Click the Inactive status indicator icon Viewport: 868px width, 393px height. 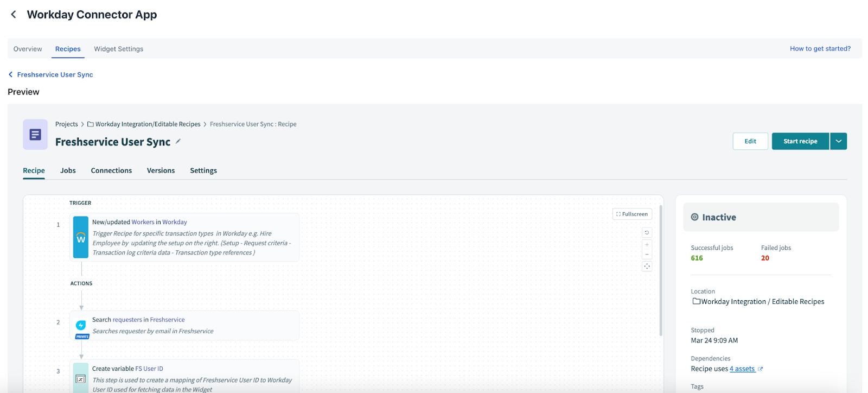[x=694, y=217]
